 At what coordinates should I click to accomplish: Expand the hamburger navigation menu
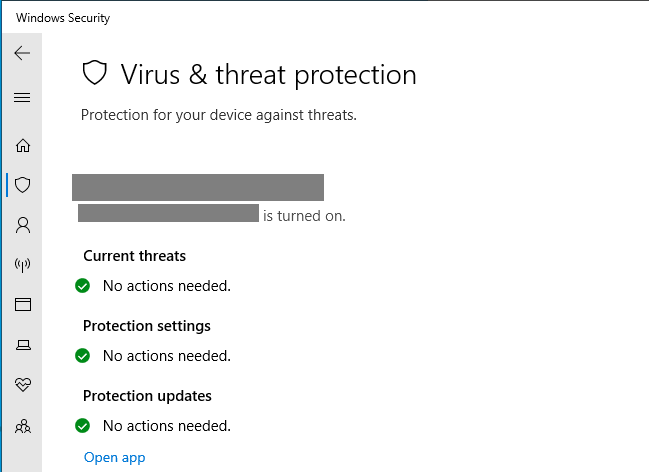click(x=22, y=98)
